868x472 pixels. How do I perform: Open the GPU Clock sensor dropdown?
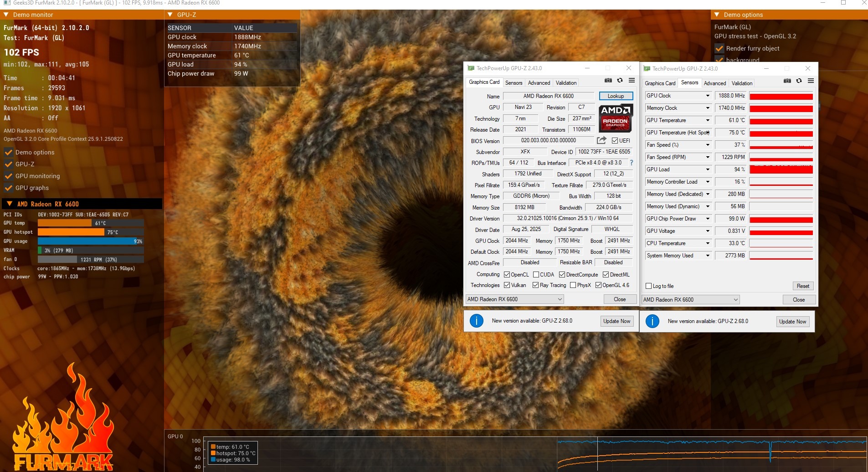(x=708, y=96)
